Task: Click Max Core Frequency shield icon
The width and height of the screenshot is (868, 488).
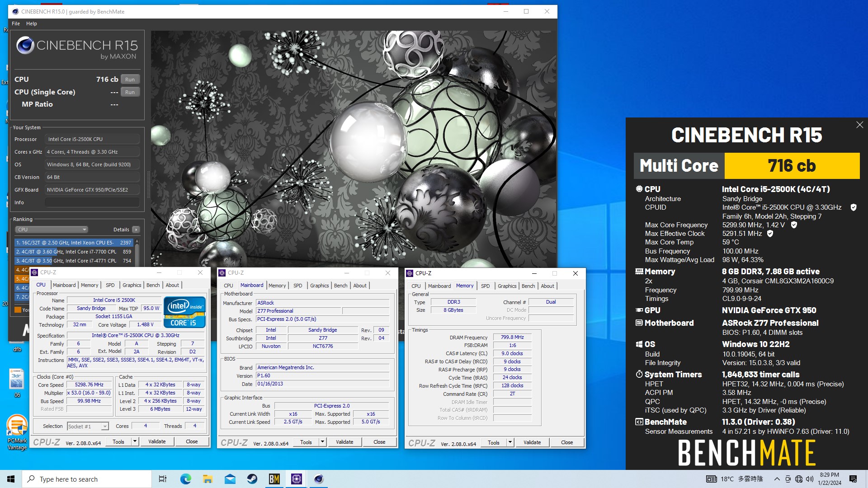Action: click(794, 225)
